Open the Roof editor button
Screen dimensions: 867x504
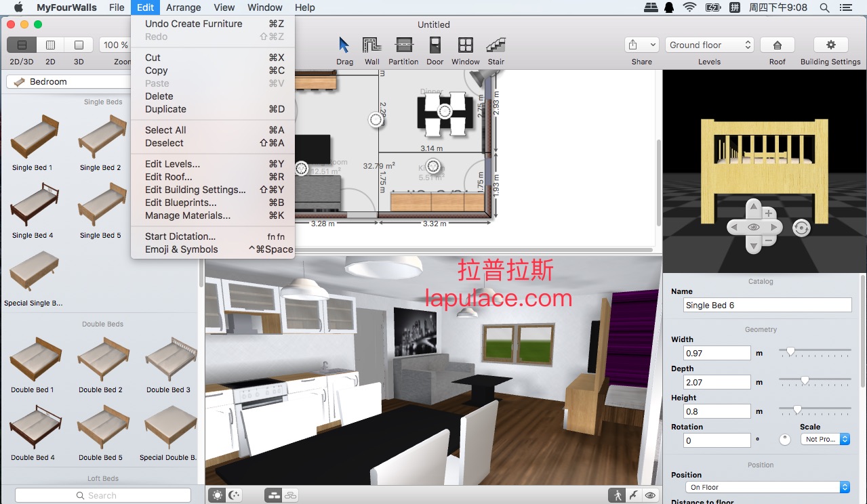(x=778, y=45)
